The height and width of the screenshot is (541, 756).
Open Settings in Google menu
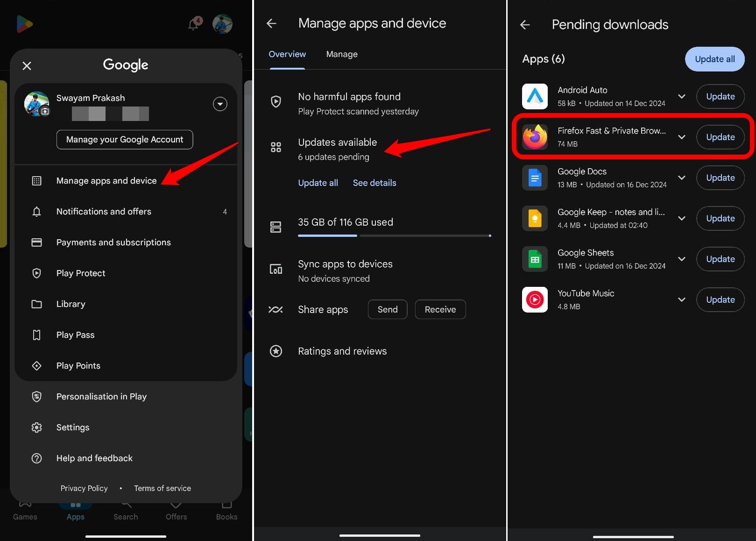pyautogui.click(x=126, y=427)
